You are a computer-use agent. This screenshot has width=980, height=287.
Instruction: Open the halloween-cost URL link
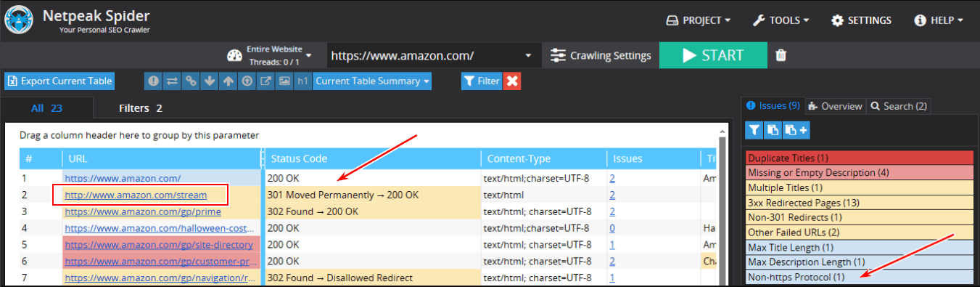[x=159, y=228]
